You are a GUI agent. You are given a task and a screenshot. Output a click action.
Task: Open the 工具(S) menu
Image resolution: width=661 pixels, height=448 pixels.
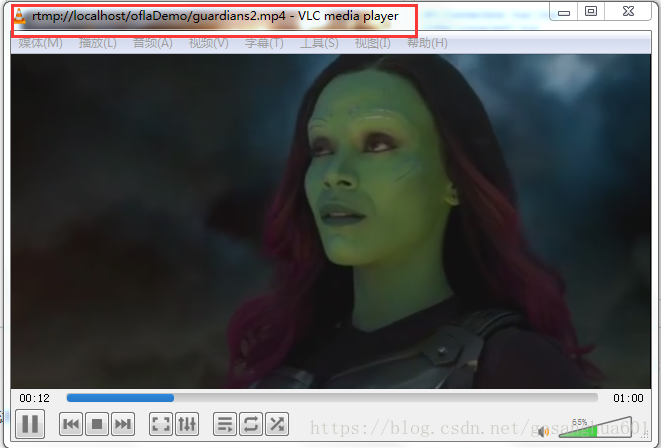(x=319, y=43)
